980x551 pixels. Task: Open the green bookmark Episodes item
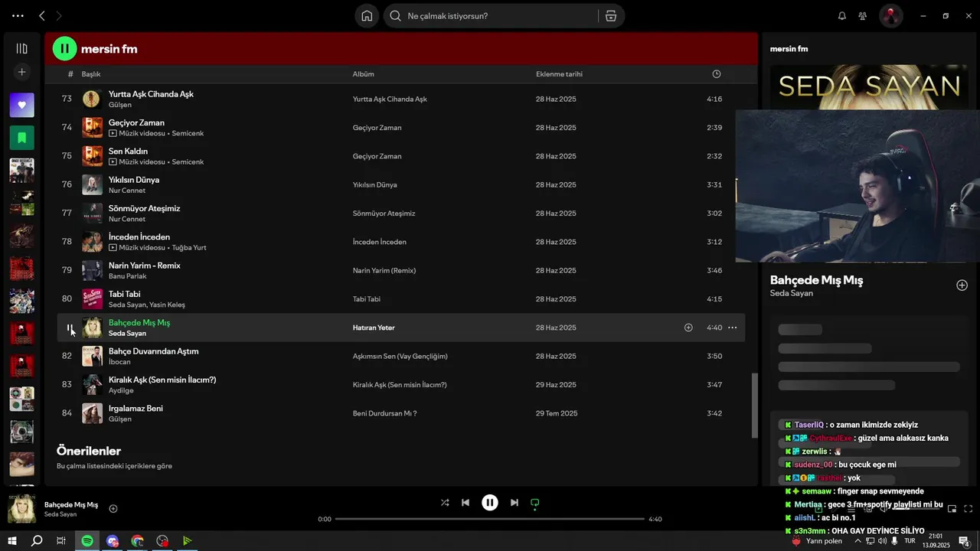click(21, 138)
